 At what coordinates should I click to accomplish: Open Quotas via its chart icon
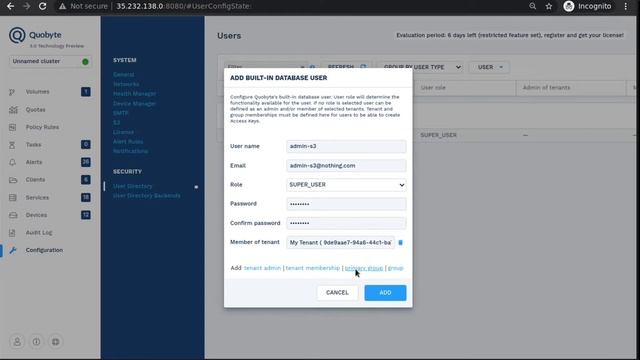tap(13, 109)
